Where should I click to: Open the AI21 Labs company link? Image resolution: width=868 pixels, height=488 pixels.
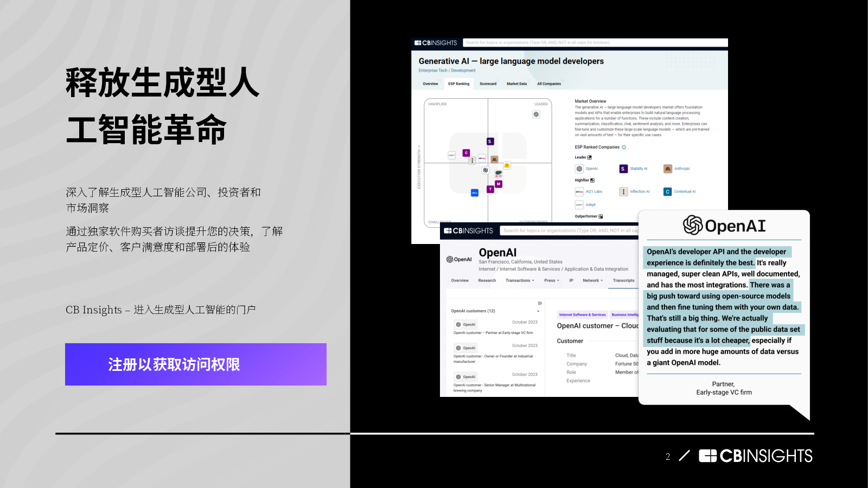click(594, 192)
